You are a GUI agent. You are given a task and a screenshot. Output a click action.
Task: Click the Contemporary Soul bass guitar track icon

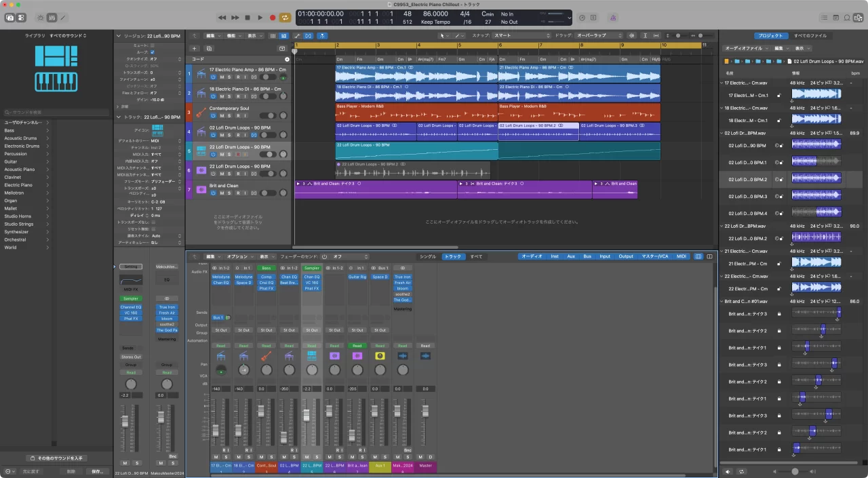coord(201,112)
